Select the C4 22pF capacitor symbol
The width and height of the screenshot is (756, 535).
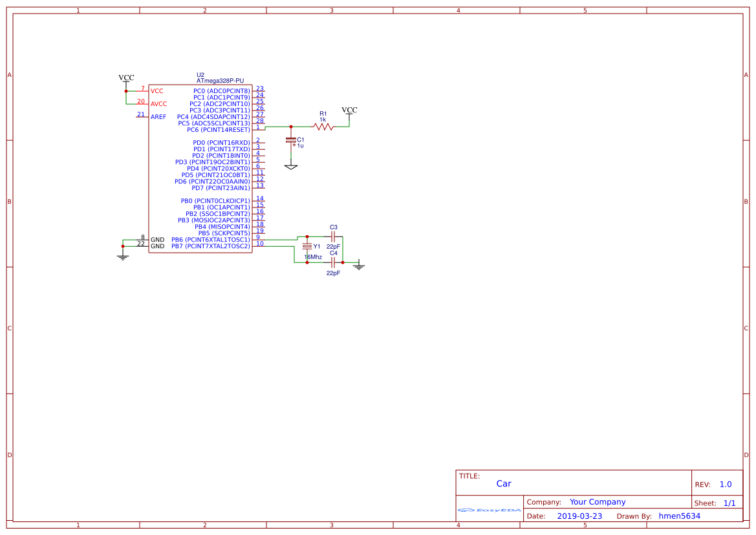point(332,264)
